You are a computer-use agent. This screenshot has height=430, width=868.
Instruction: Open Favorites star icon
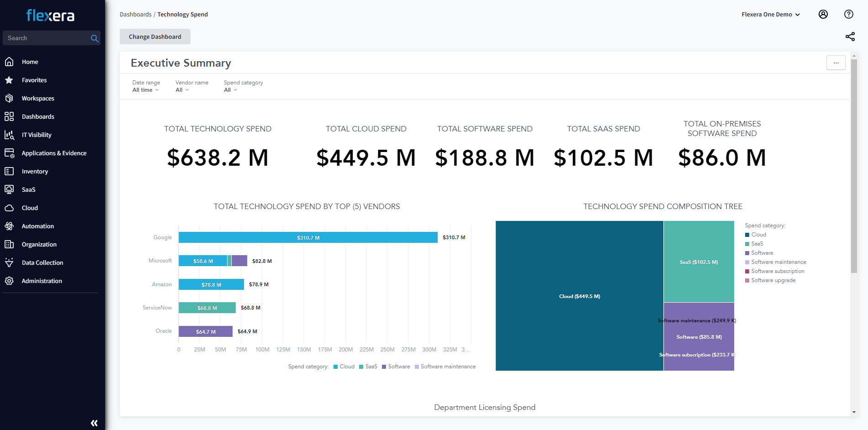[x=9, y=80]
